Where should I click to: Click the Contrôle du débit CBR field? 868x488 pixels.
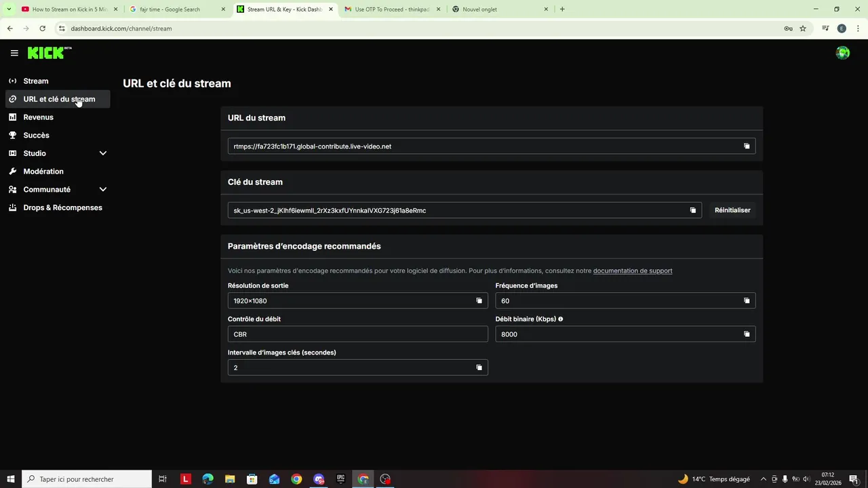358,334
